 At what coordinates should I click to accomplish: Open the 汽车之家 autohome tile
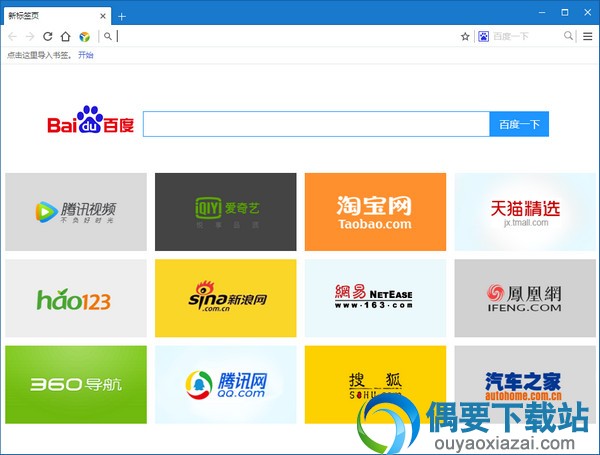click(x=525, y=385)
